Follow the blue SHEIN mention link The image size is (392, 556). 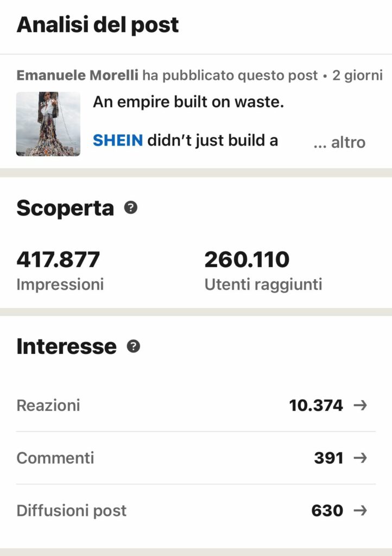(118, 141)
